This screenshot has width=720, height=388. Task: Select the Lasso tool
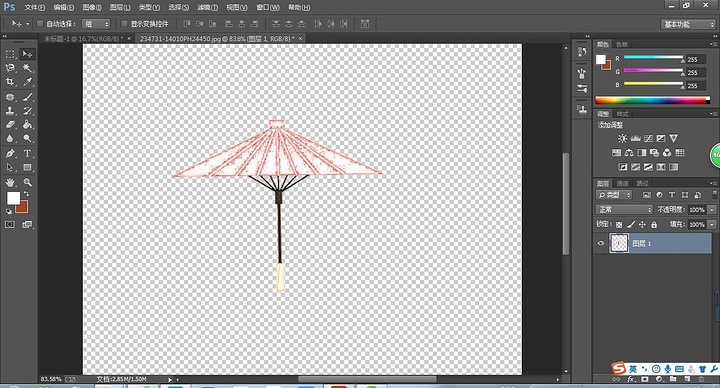tap(10, 68)
